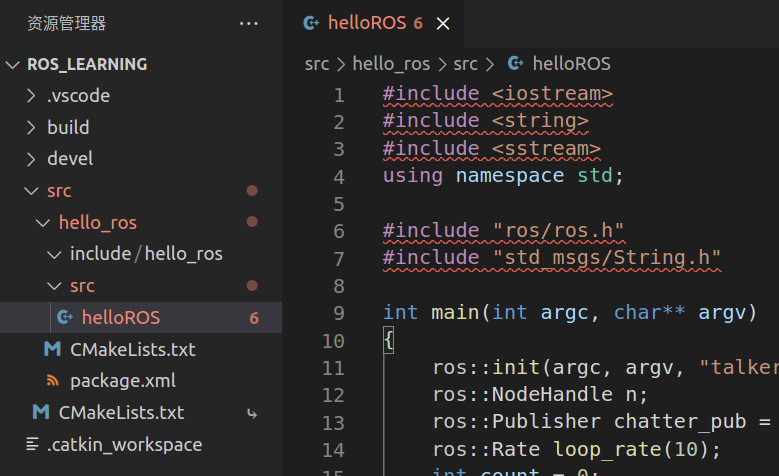
Task: Click the C++ icon beside helloROS in tree
Action: click(x=65, y=317)
